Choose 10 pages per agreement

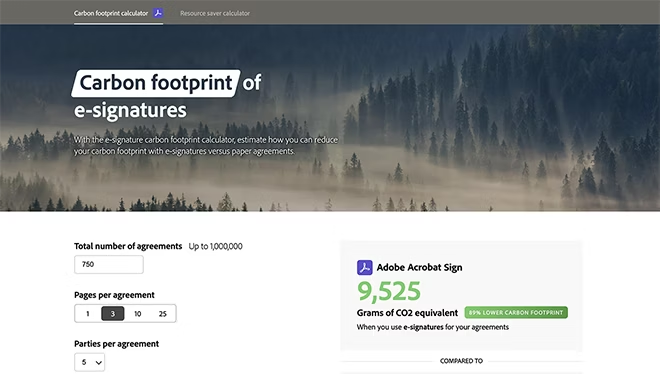coord(138,313)
